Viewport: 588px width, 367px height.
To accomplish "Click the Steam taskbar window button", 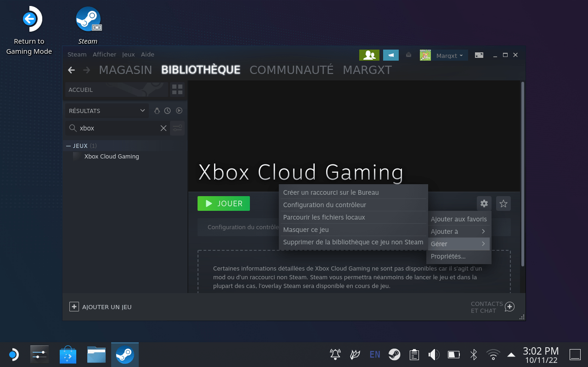I will point(125,355).
